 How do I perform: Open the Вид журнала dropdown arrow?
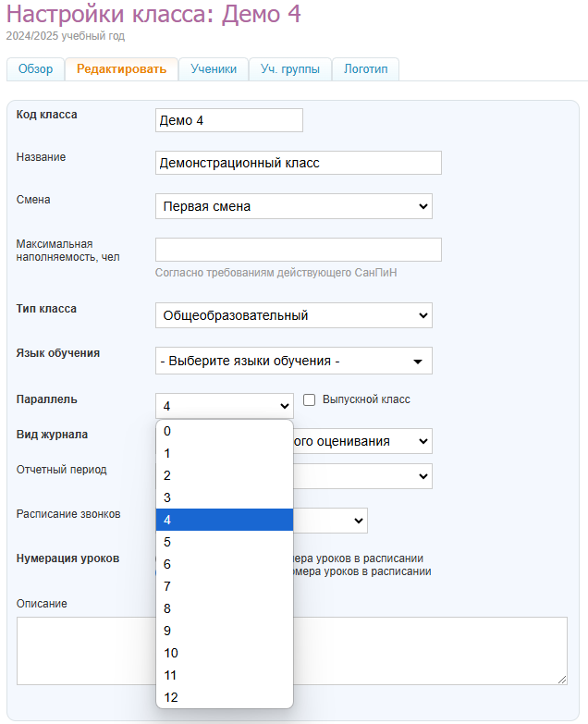[423, 441]
